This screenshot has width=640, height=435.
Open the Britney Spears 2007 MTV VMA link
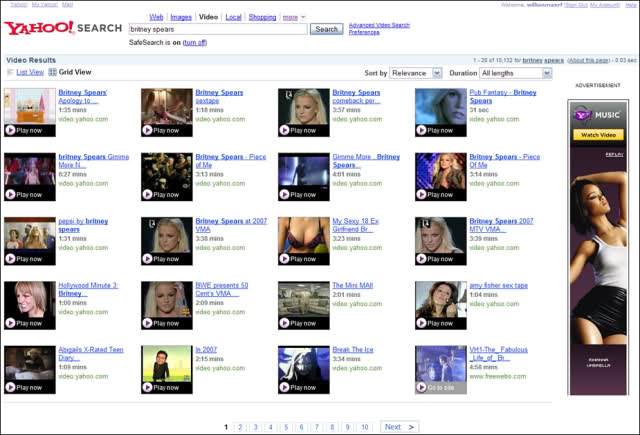coord(501,225)
